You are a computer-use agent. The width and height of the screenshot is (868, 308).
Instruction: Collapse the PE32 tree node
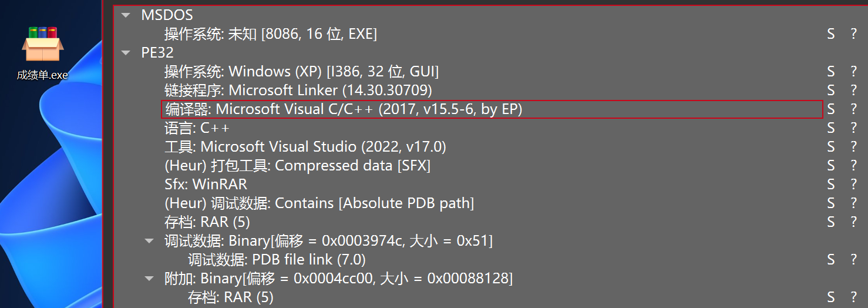125,53
